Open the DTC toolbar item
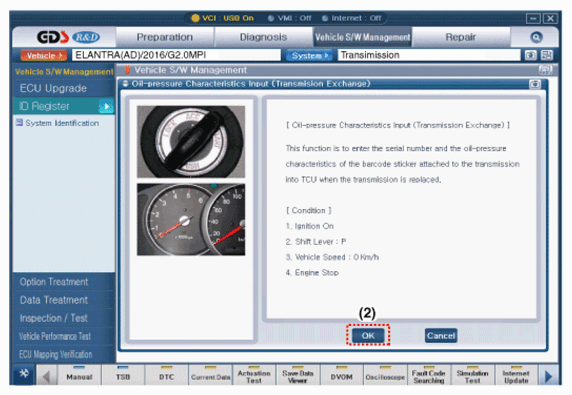This screenshot has width=572, height=395. click(x=166, y=375)
